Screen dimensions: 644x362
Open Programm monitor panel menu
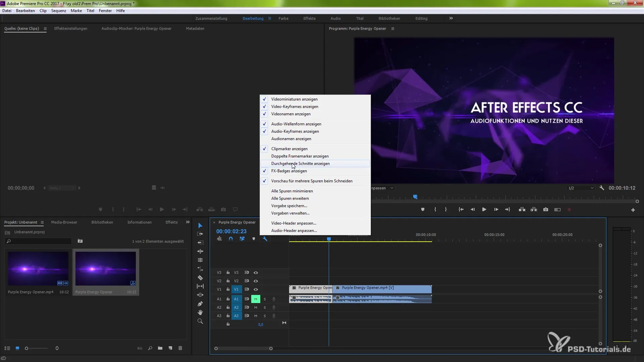click(x=393, y=28)
